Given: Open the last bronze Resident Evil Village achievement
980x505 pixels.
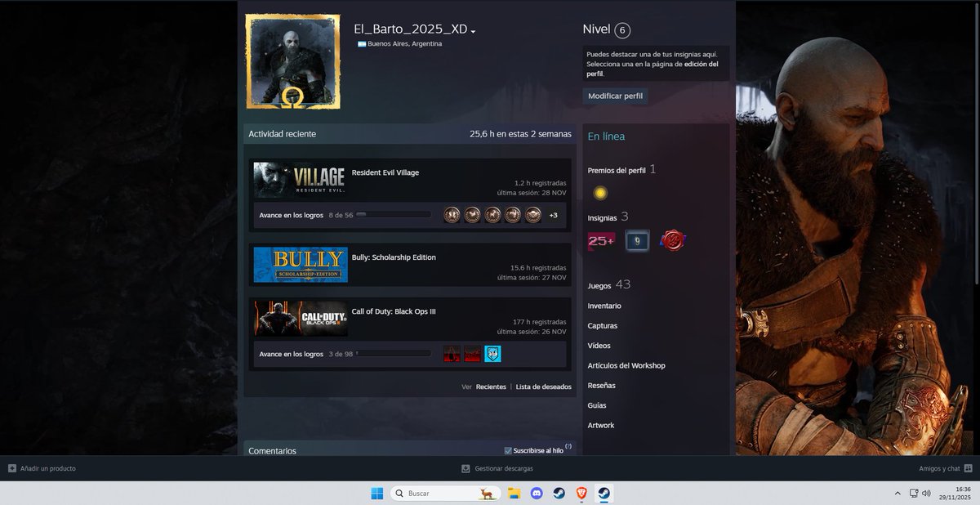Looking at the screenshot, I should 533,215.
